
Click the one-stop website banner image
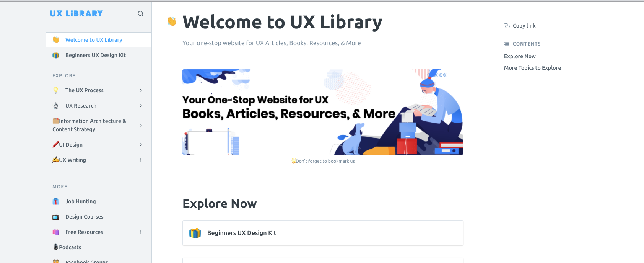pos(323,112)
